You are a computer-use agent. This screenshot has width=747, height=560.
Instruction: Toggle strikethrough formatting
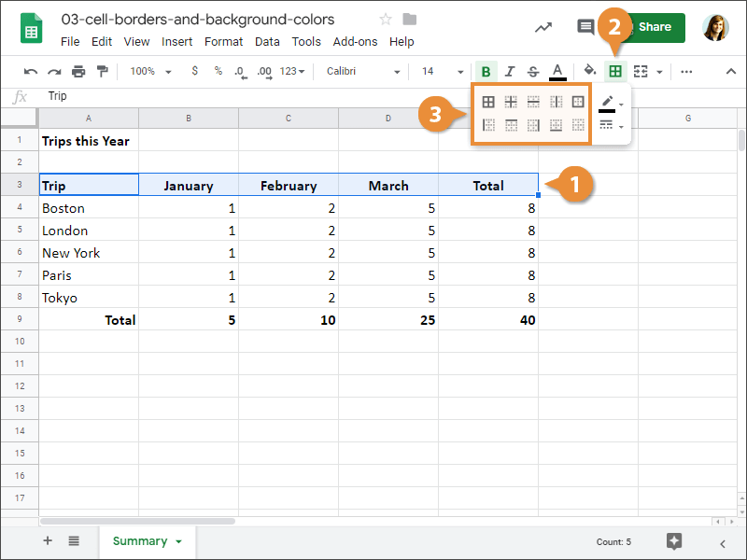point(533,72)
